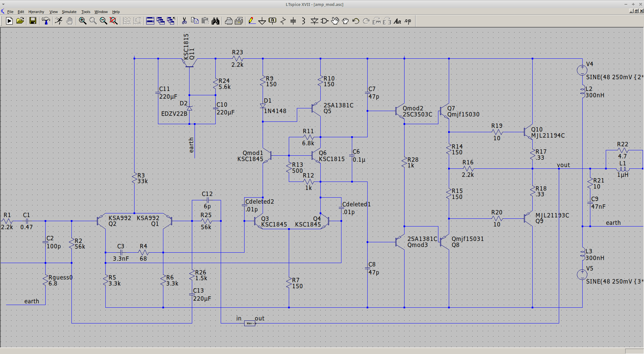Image resolution: width=644 pixels, height=354 pixels.
Task: Click the R23 resistor label
Action: pyautogui.click(x=237, y=52)
